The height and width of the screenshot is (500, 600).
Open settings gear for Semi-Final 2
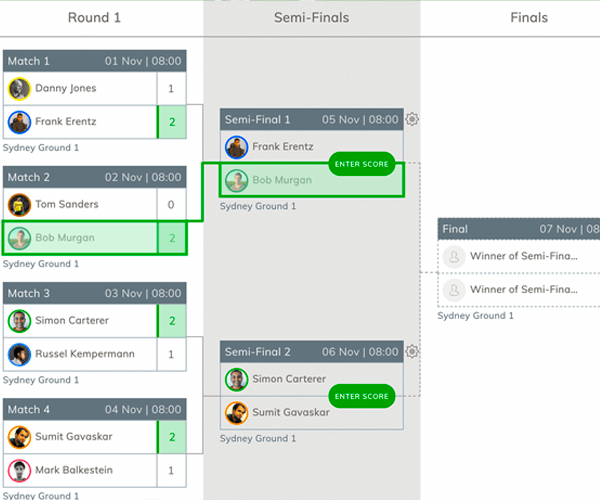[412, 351]
